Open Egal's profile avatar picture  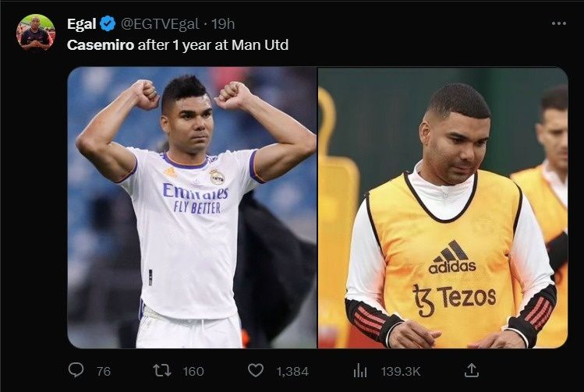(36, 33)
